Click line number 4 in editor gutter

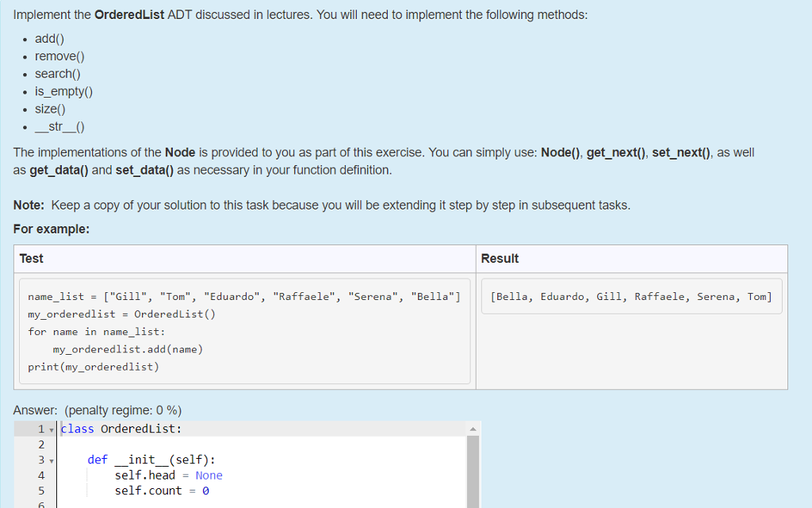coord(41,475)
